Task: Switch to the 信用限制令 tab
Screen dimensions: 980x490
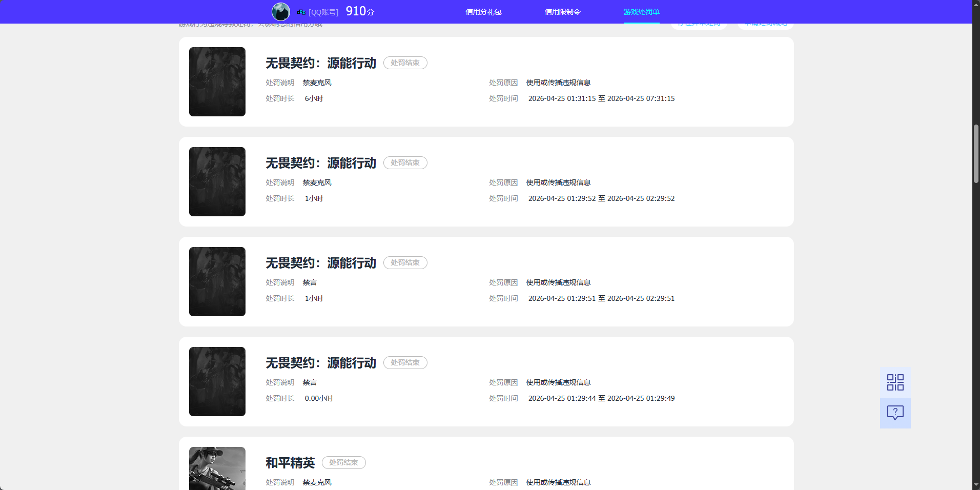Action: coord(562,12)
